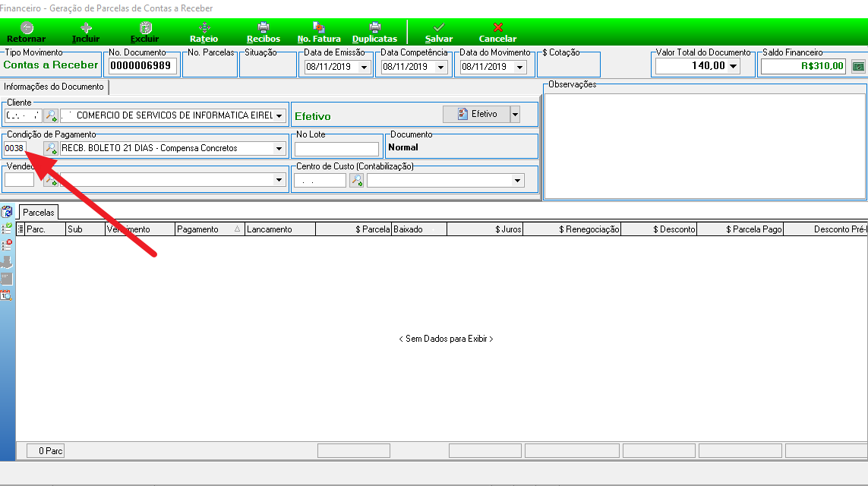Click the Cliente search magnifier icon
868x486 pixels.
[51, 115]
